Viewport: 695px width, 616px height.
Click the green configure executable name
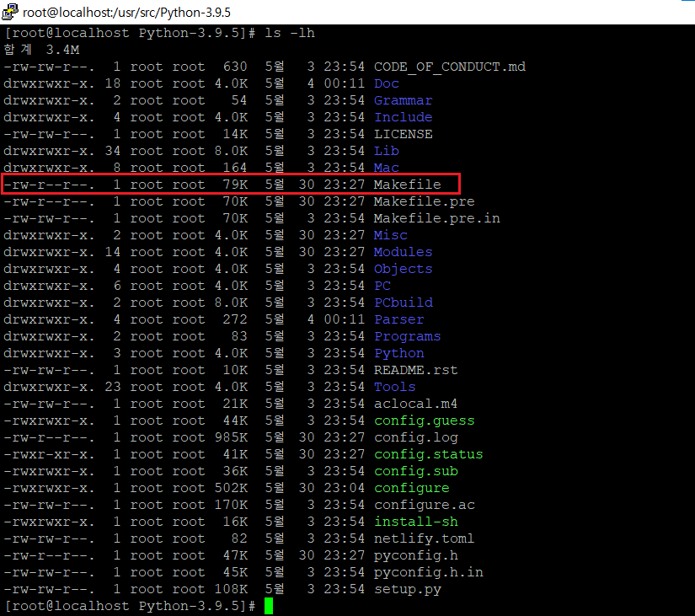(x=411, y=488)
